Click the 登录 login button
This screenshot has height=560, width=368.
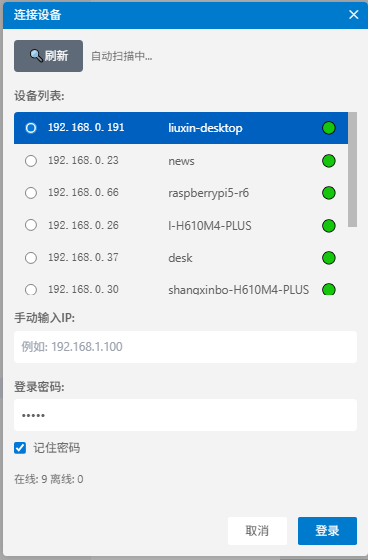[327, 531]
